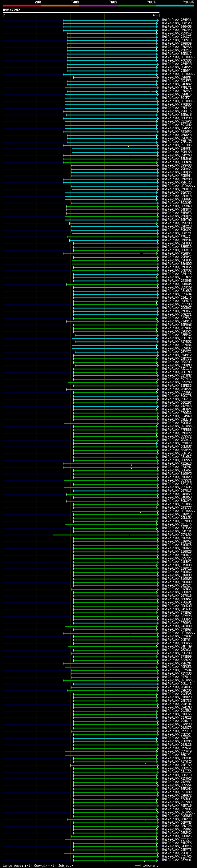This screenshot has width=197, height=868.
Task: Click the cyan ~100% identity legend bar
Action: [x=175, y=6]
